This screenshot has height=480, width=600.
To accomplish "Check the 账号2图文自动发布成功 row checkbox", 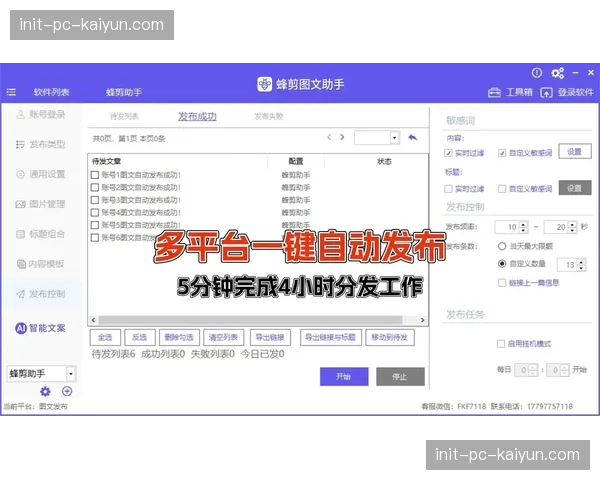I will click(x=95, y=188).
